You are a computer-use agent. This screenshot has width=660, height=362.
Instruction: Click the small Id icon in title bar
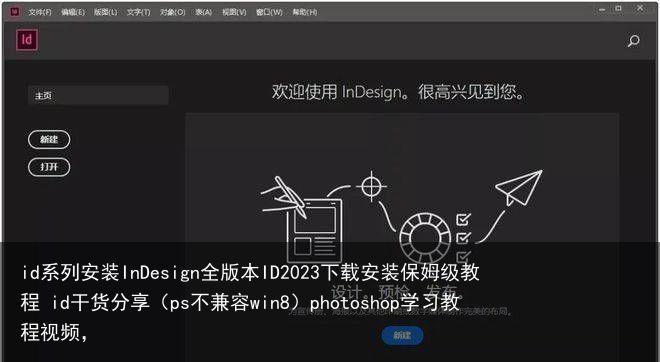pos(15,12)
